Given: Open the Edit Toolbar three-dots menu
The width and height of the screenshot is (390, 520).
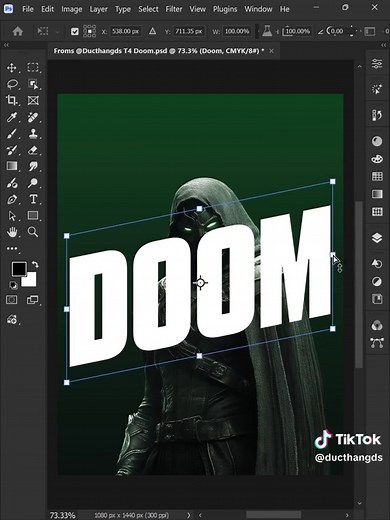Looking at the screenshot, I should [x=12, y=248].
